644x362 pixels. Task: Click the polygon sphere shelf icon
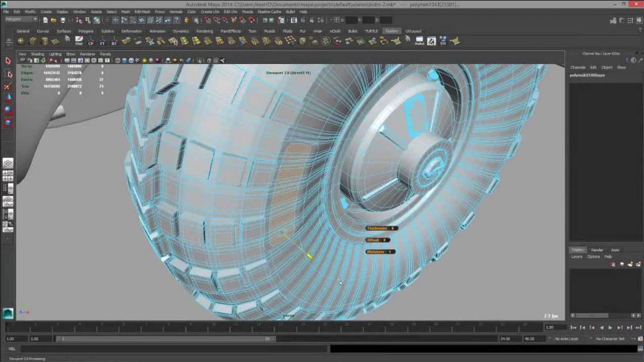click(x=21, y=41)
